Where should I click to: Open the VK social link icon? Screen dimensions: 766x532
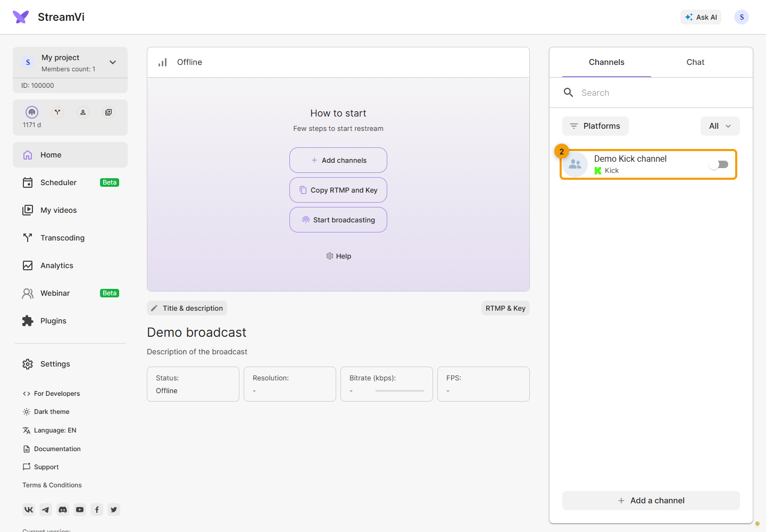coord(29,510)
